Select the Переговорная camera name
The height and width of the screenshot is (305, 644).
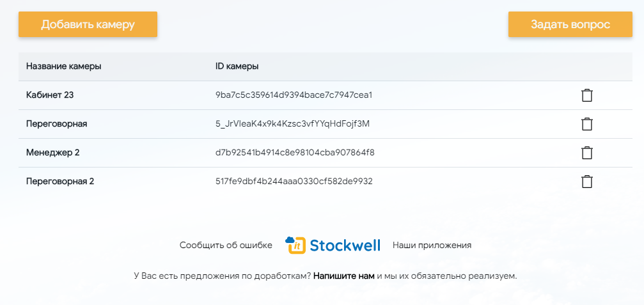tap(56, 124)
